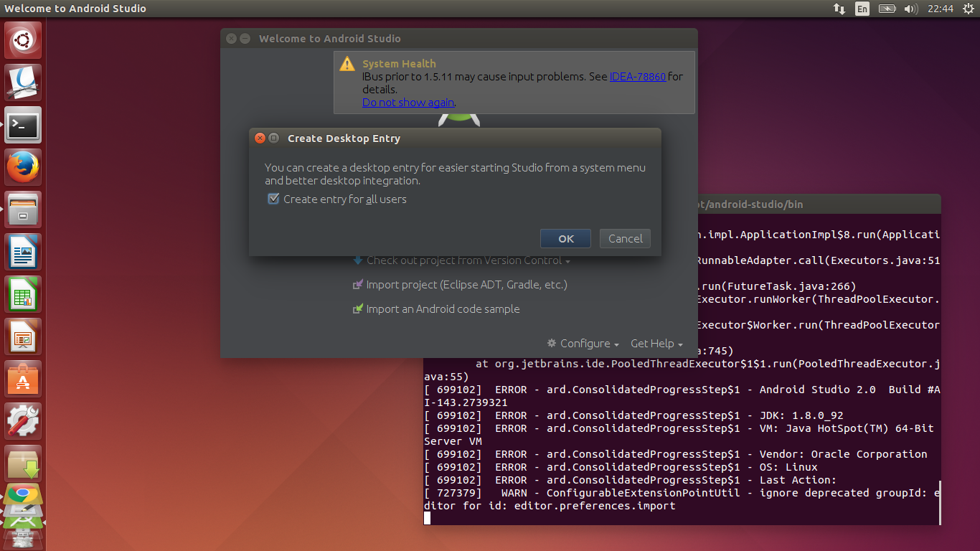
Task: Open LibreOffice Impress from the launcher
Action: pyautogui.click(x=23, y=336)
